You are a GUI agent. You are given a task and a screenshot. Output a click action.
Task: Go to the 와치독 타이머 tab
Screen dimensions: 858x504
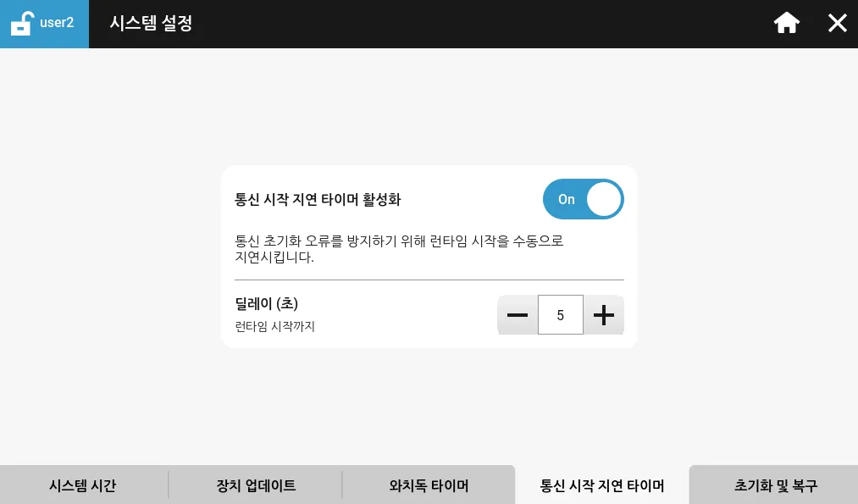point(429,486)
